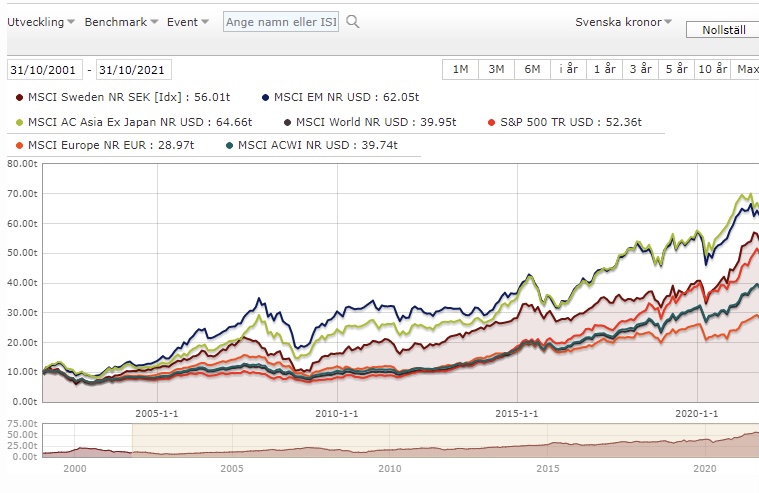Viewport: 759px width, 493px height.
Task: Click the MSCI ACWI NR USD color dot
Action: pos(229,145)
